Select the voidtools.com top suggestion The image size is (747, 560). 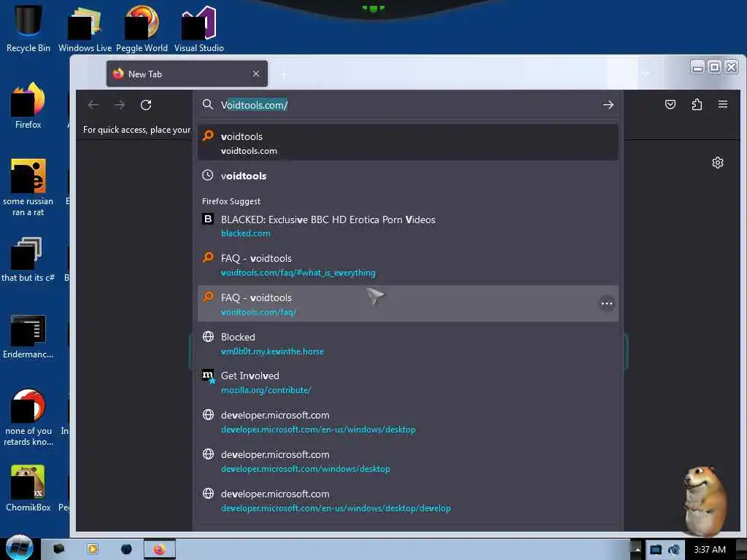coord(408,143)
